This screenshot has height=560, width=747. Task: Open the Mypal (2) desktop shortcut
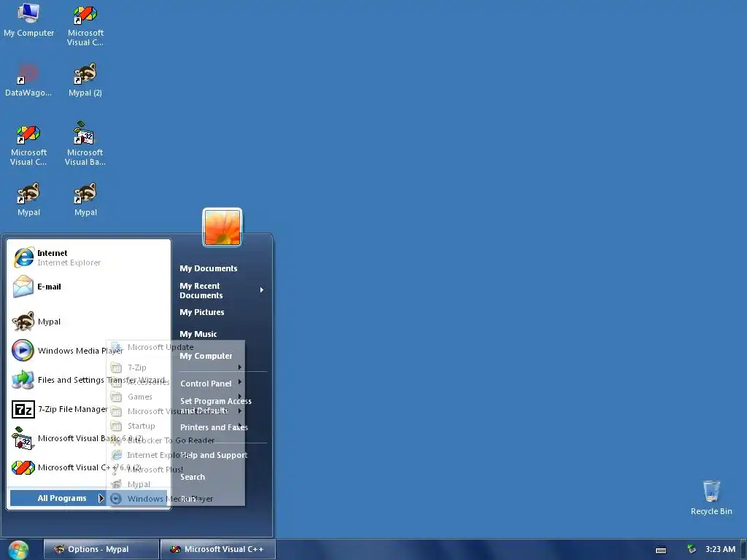click(x=85, y=80)
